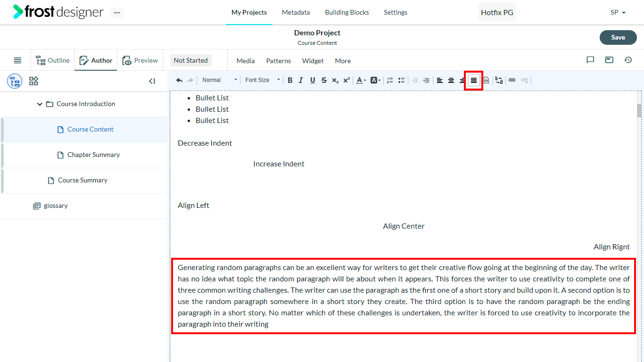Click the increase indent icon
Screen dimensions: 644x362
[x=426, y=80]
